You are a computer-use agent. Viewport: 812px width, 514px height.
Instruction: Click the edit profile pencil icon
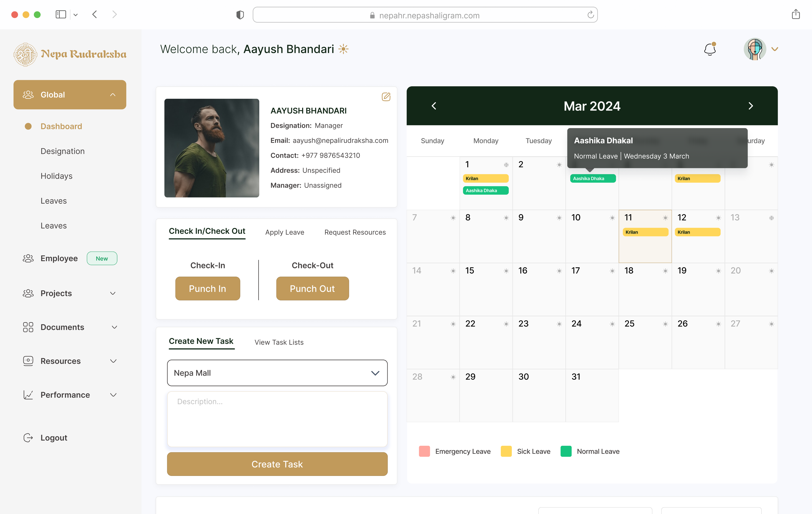click(386, 97)
